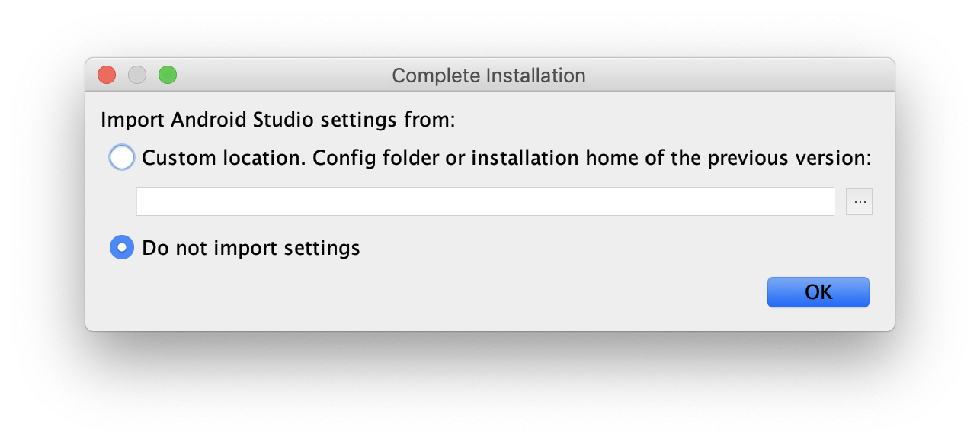
Task: Focus the config folder path text field
Action: click(485, 201)
